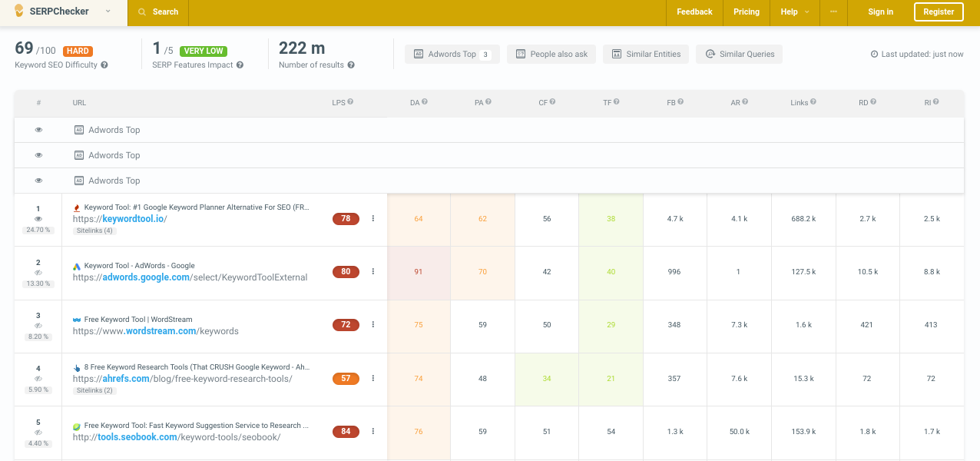The width and height of the screenshot is (980, 461).
Task: Toggle eye icon on first Adwords Top row
Action: pyautogui.click(x=38, y=130)
